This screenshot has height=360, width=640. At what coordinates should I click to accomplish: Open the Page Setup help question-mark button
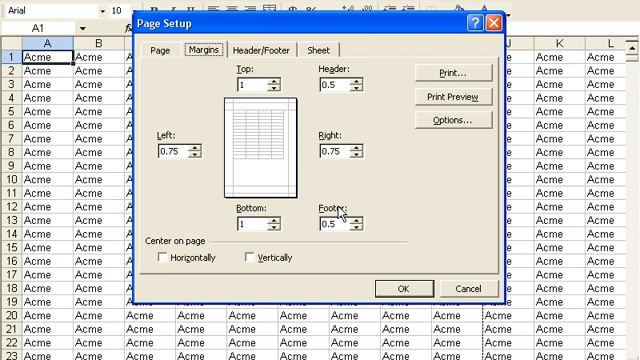tap(475, 23)
